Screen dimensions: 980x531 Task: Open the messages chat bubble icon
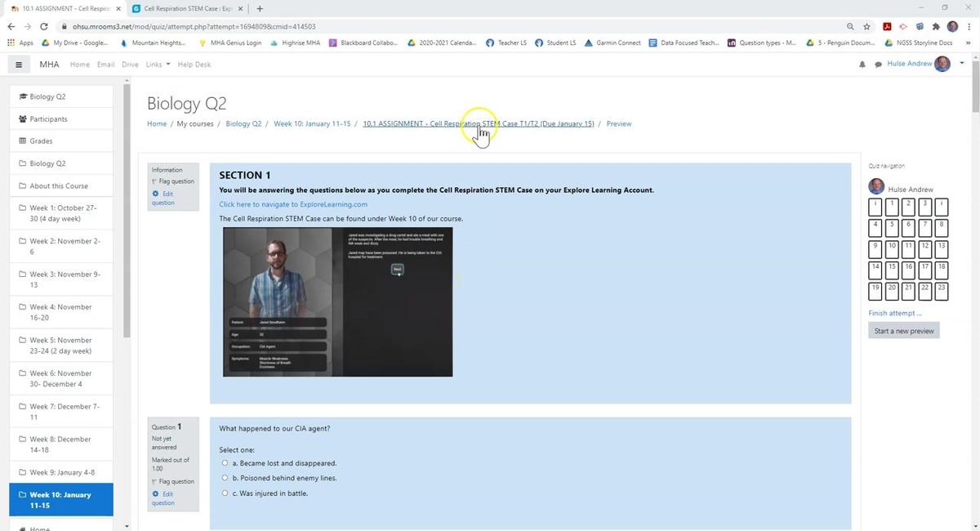(878, 65)
